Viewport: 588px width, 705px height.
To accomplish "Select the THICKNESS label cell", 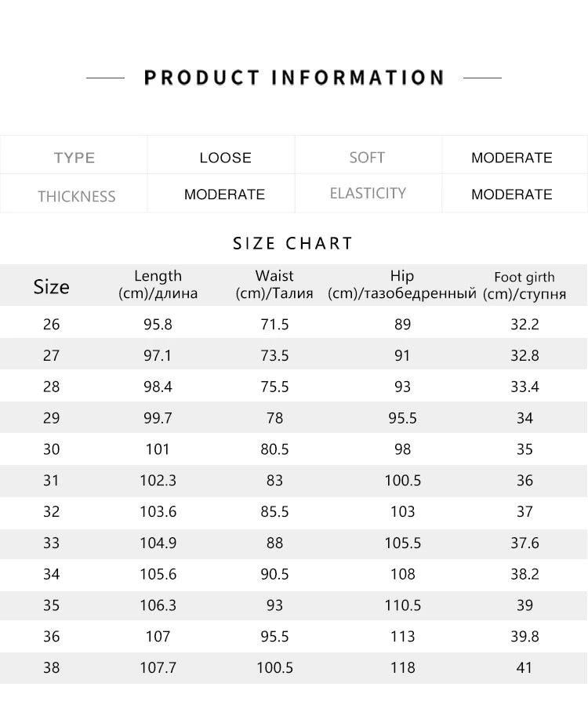I will click(76, 196).
